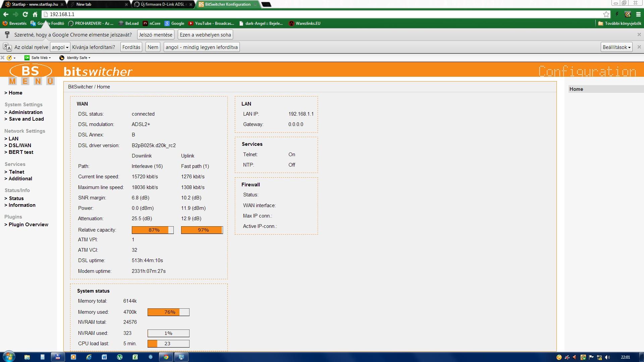Open the PROHARDVER! bookmark
This screenshot has height=362, width=644.
91,23
